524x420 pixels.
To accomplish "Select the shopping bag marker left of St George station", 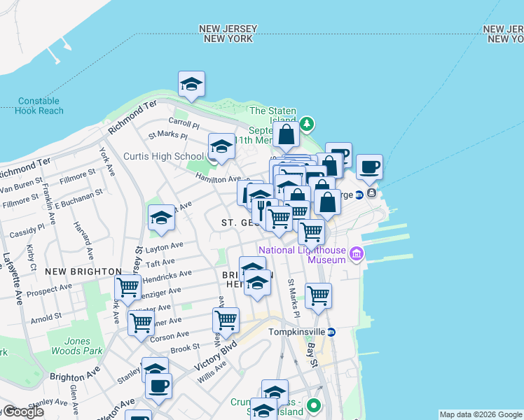I will [328, 203].
